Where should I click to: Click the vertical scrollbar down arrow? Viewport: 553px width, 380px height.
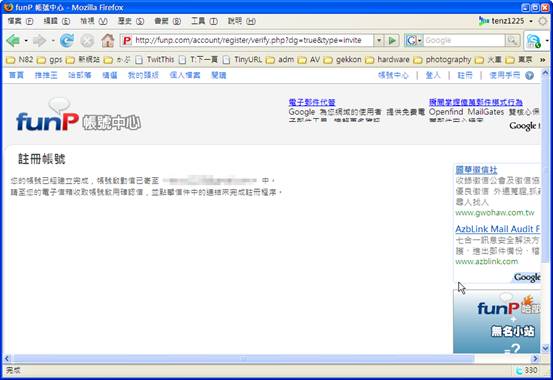(545, 349)
